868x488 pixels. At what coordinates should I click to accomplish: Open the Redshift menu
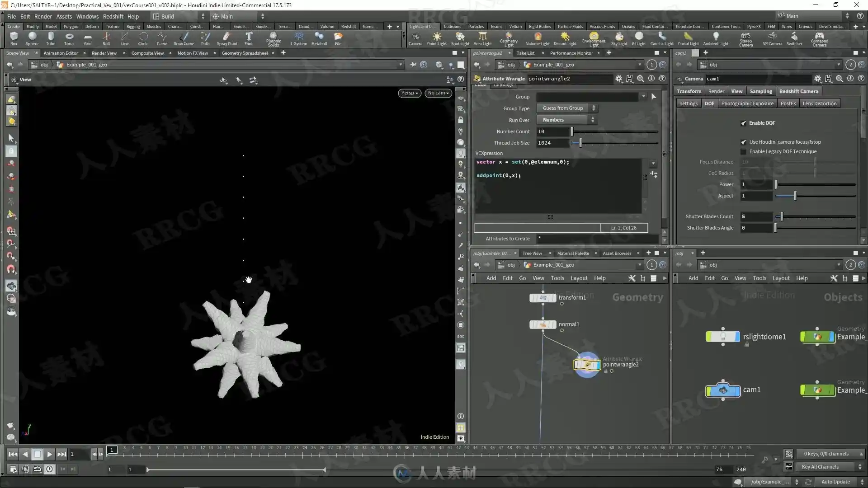coord(113,16)
